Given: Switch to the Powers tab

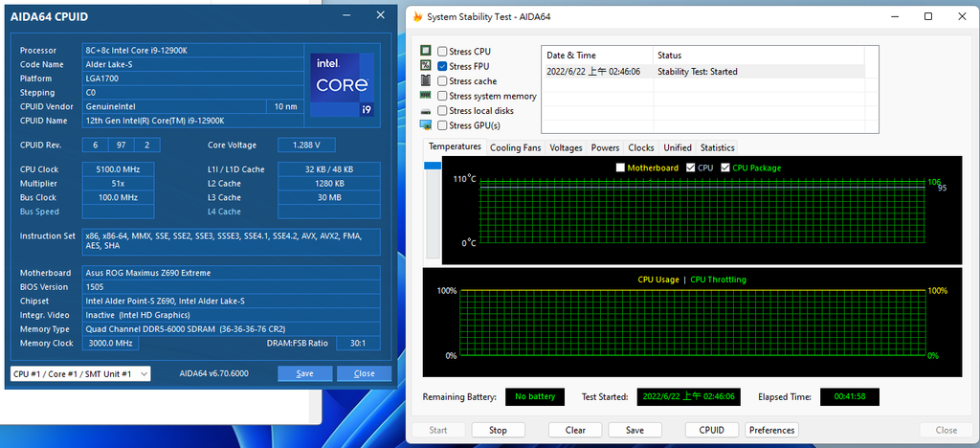Looking at the screenshot, I should (x=605, y=147).
